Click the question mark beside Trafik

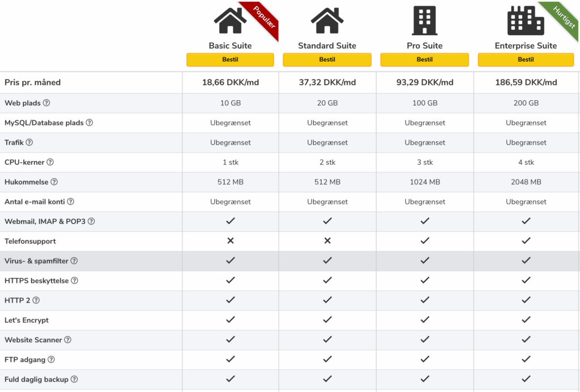click(29, 142)
